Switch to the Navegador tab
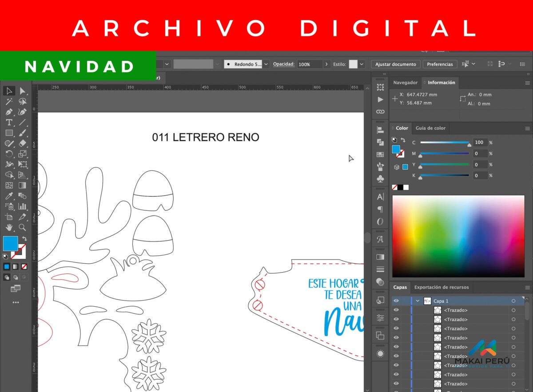The width and height of the screenshot is (533, 392). (x=405, y=83)
